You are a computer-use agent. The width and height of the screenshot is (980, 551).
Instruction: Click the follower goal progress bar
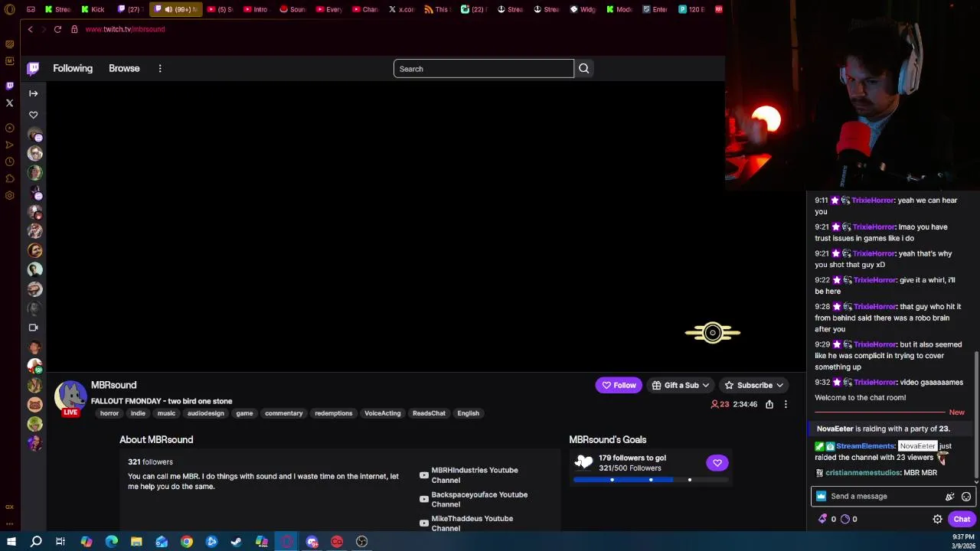(x=650, y=480)
